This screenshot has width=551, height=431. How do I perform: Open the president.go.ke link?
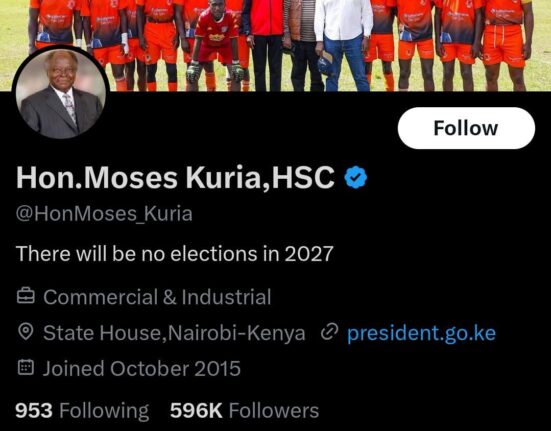[421, 333]
